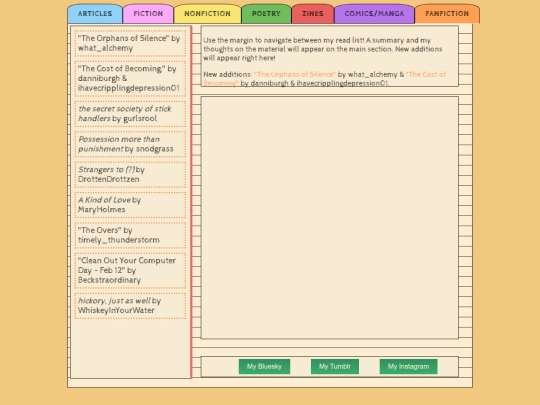Open the Zines tab
540x405 pixels.
(313, 14)
